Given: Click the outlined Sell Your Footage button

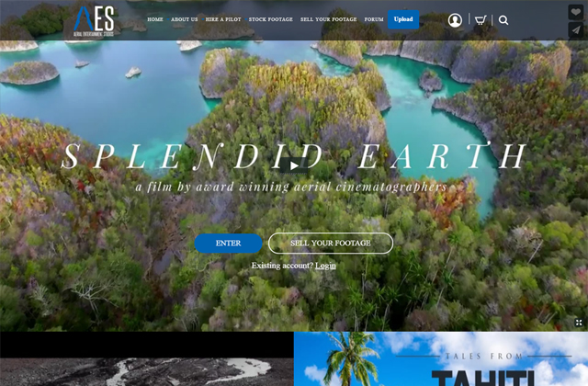Looking at the screenshot, I should coord(331,243).
